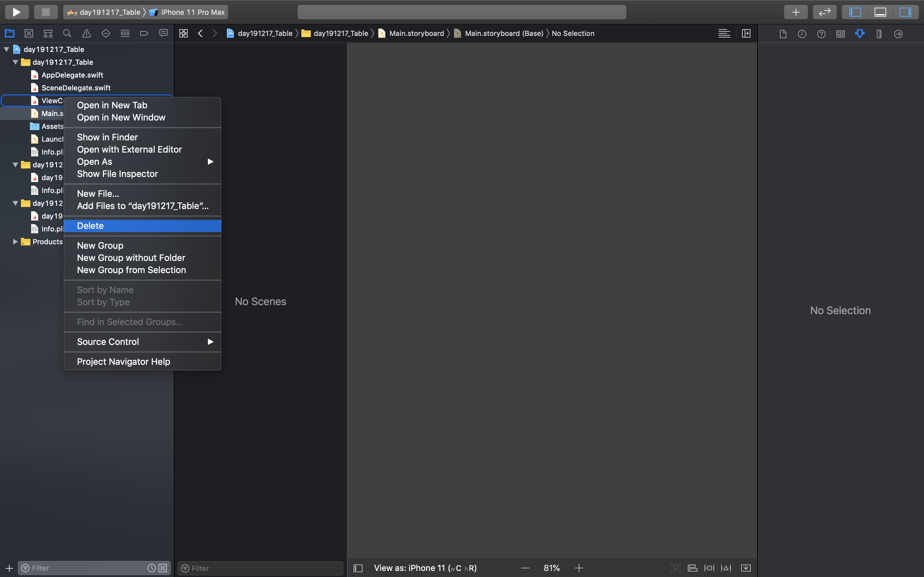Click the Run (play) button
The width and height of the screenshot is (924, 577).
pos(16,12)
